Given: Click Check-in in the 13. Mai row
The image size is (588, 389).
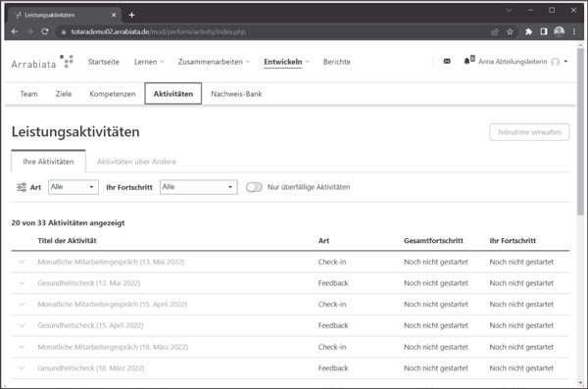Looking at the screenshot, I should pyautogui.click(x=332, y=262).
